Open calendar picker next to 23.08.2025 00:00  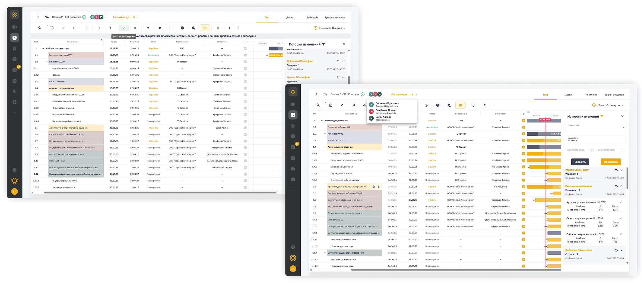[x=592, y=150]
